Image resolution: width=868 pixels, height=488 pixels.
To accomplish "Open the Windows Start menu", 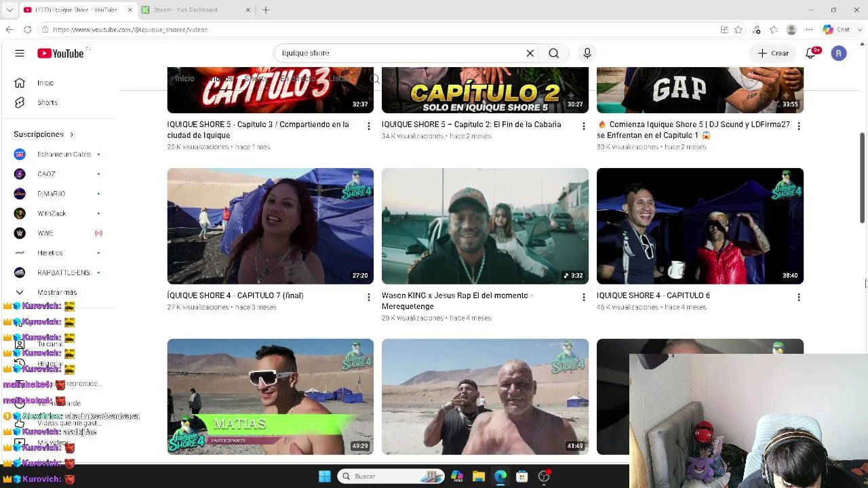I will click(325, 476).
